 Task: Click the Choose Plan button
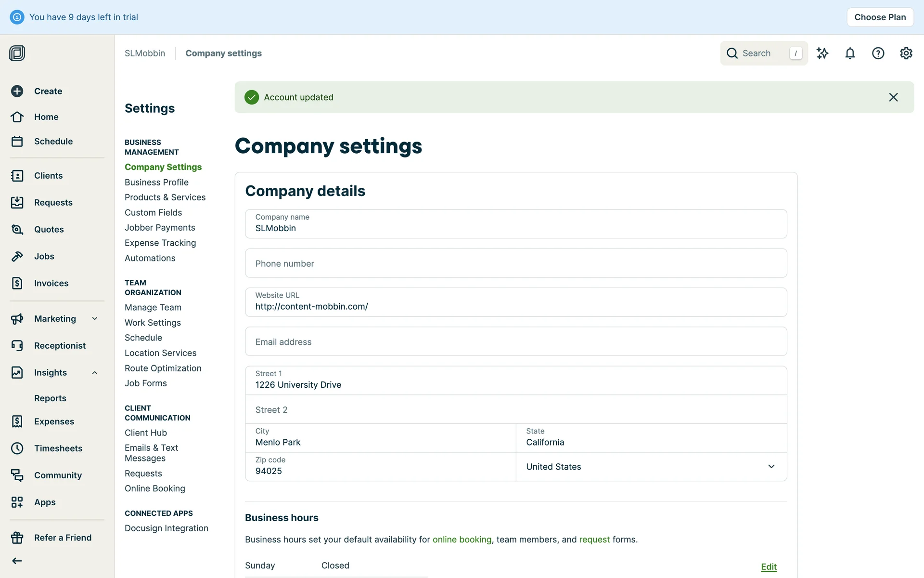point(880,17)
